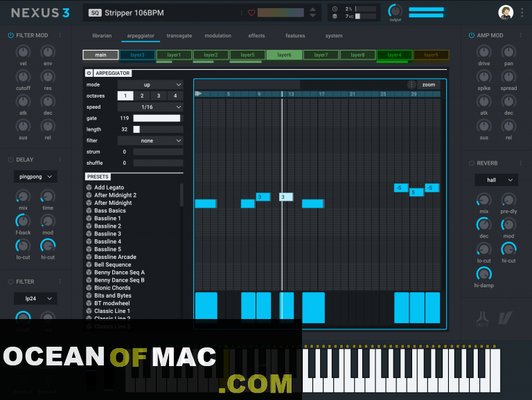Screen dimensions: 532x400
Task: Adjust the strum slider bar
Action: point(158,152)
